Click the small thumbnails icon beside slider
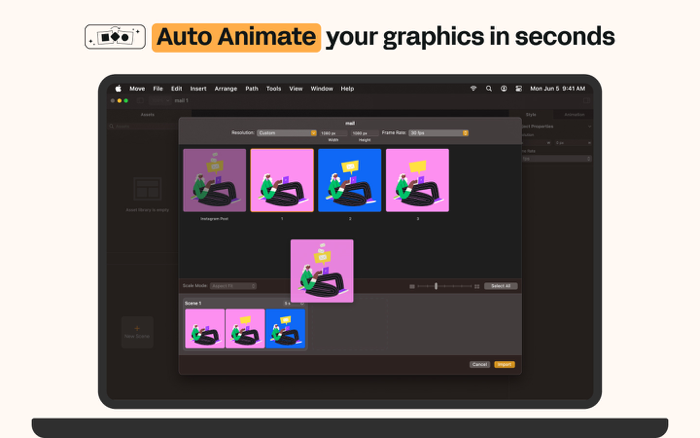The image size is (700, 438). (412, 286)
